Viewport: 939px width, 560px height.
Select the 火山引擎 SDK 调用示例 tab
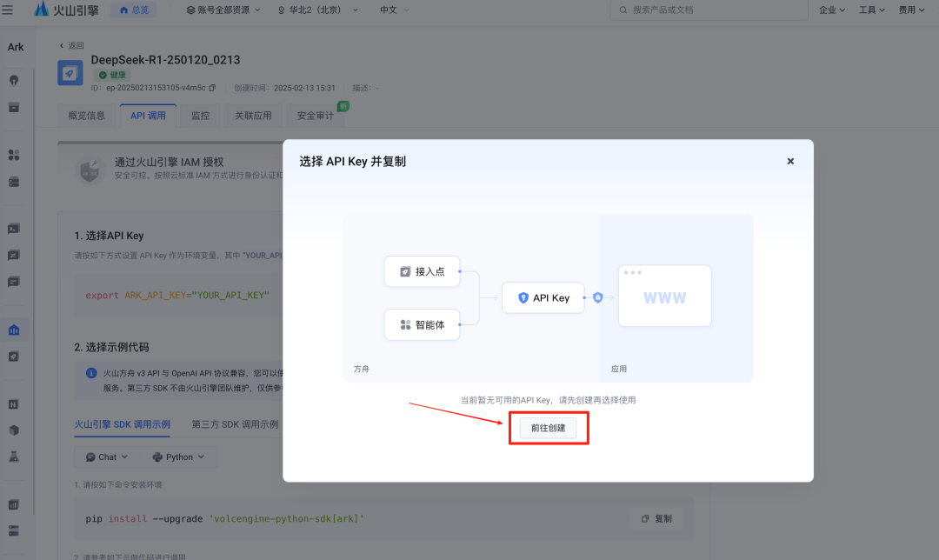coord(123,424)
